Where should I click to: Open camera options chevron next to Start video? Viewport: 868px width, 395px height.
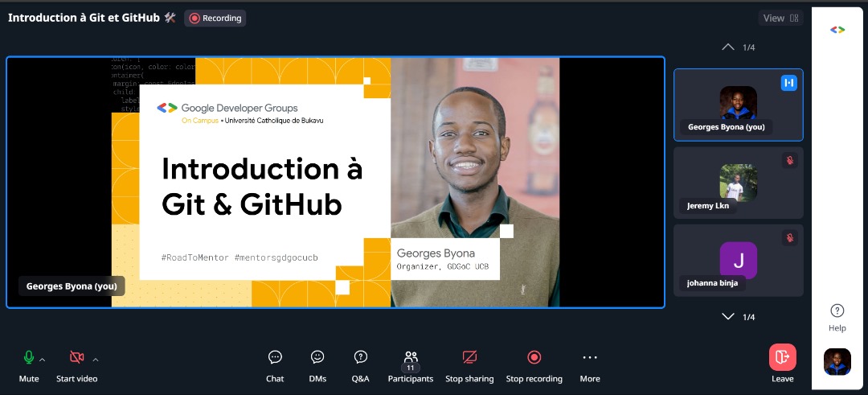[95, 360]
